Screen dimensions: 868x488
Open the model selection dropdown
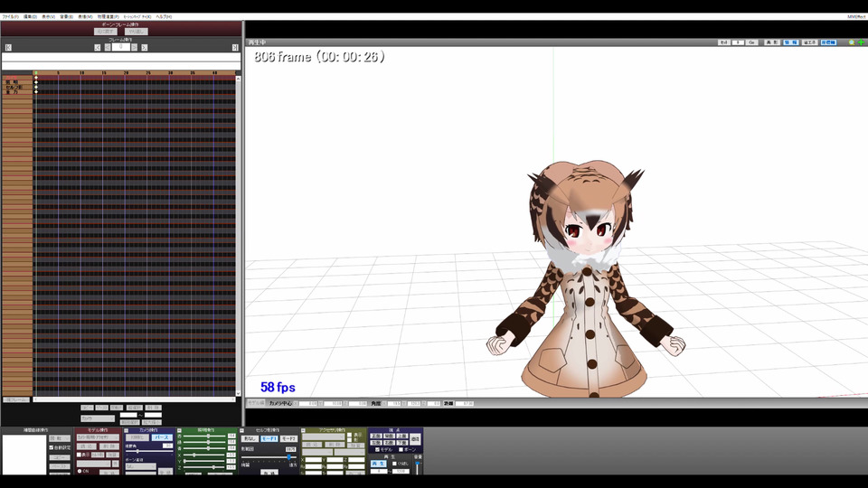[x=98, y=437]
